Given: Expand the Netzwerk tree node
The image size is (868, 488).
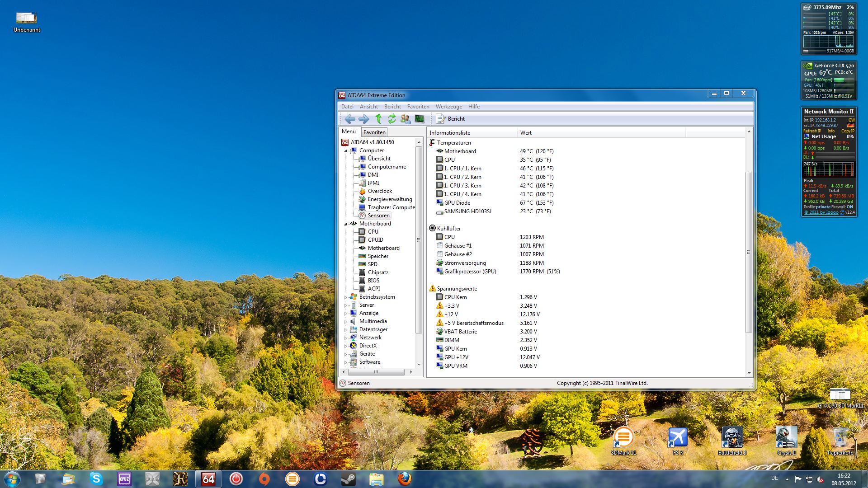Looking at the screenshot, I should (x=346, y=338).
